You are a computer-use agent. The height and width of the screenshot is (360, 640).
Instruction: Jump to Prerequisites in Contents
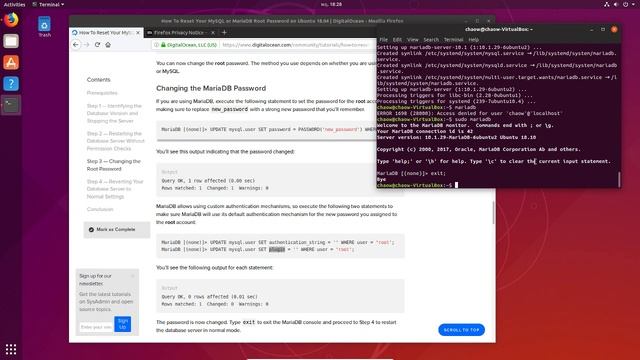(x=102, y=93)
